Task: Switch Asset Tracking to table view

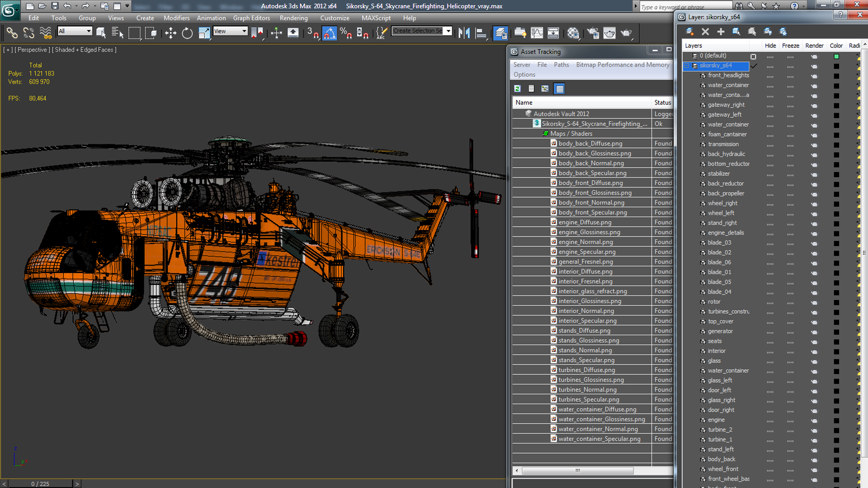Action: coord(560,89)
